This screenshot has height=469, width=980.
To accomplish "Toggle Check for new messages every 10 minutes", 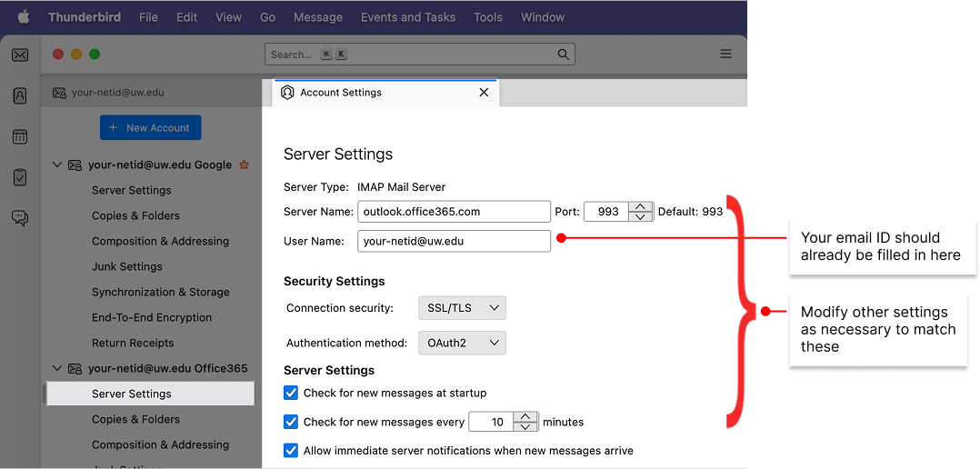I will point(291,422).
